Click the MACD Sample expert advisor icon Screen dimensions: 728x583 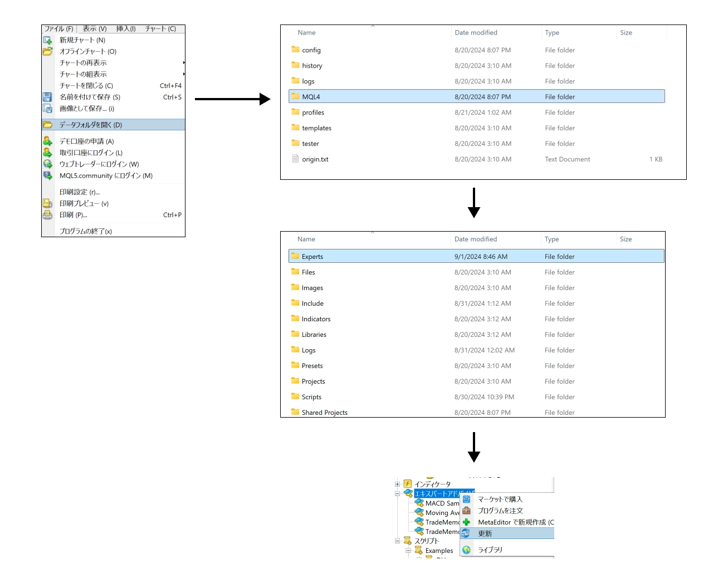(x=419, y=503)
